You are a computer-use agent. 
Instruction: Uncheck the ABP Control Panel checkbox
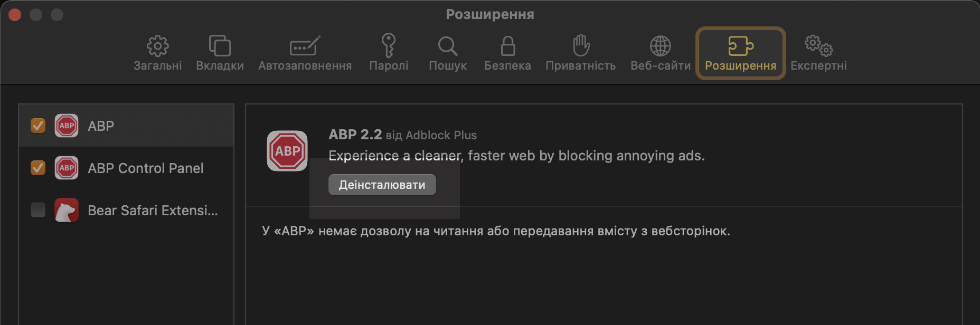click(x=38, y=168)
